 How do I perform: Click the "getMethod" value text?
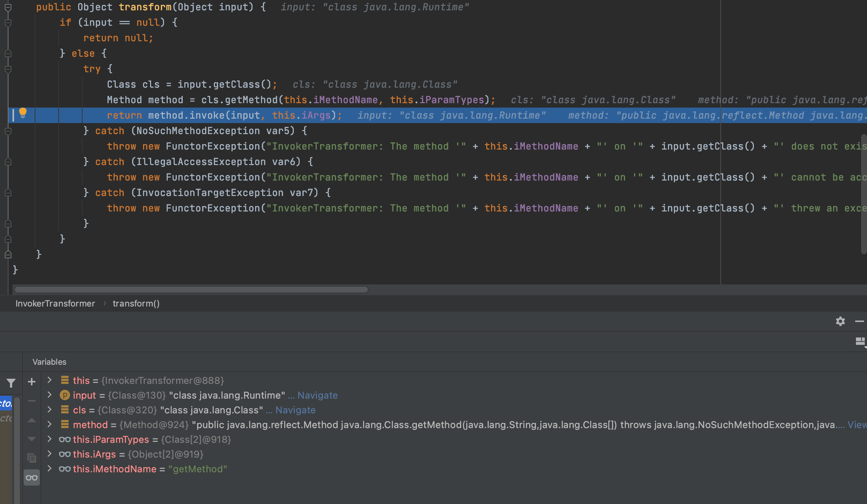198,469
